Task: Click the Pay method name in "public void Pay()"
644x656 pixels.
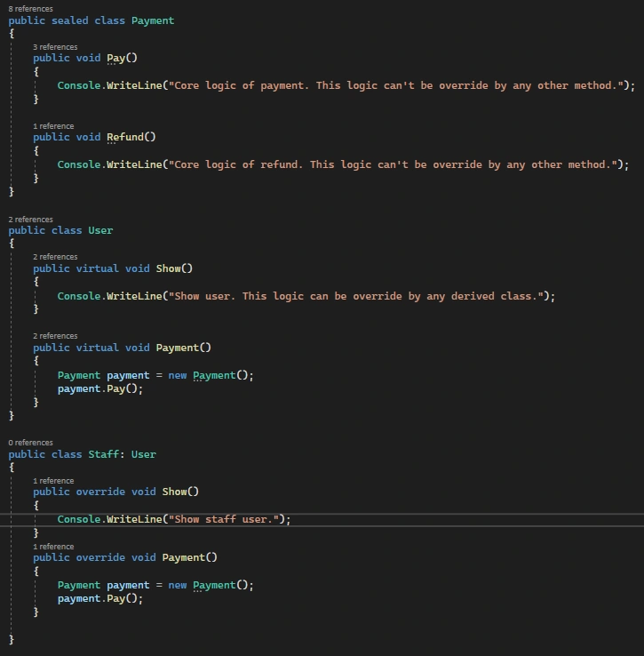Action: click(x=115, y=58)
